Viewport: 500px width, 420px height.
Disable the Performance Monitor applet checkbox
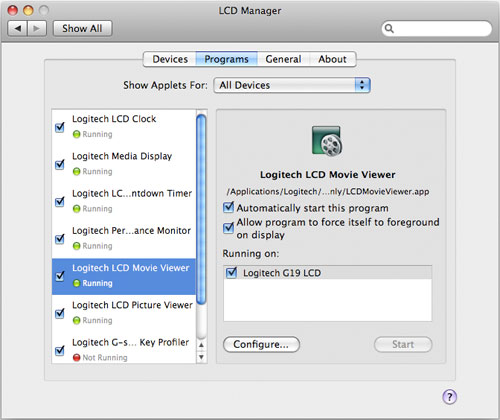pos(60,239)
